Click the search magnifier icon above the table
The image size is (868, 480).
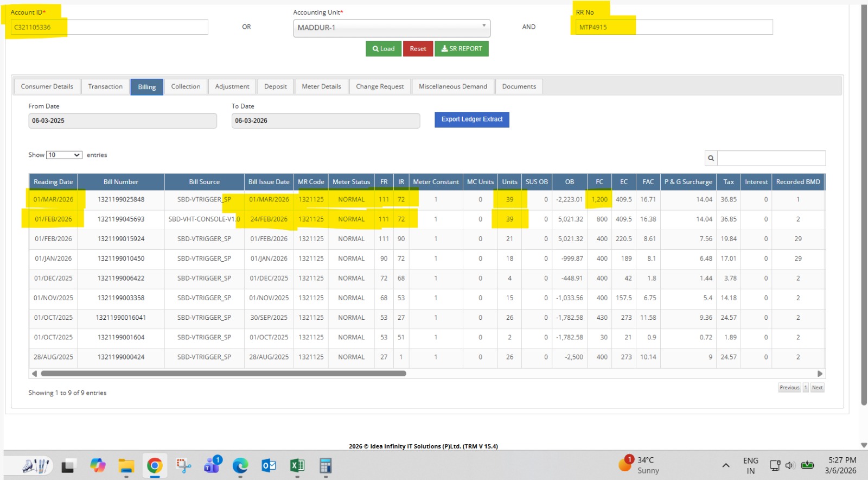pyautogui.click(x=711, y=158)
